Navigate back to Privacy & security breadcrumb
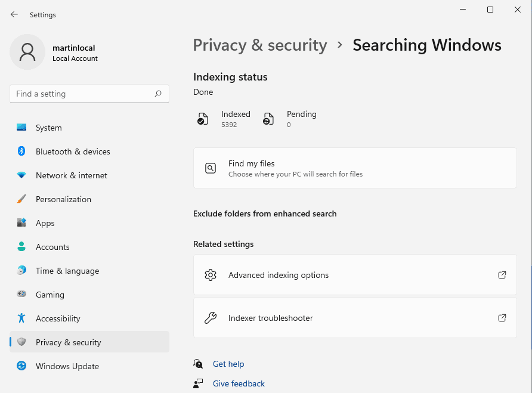Screen dimensions: 532x393 pyautogui.click(x=259, y=45)
